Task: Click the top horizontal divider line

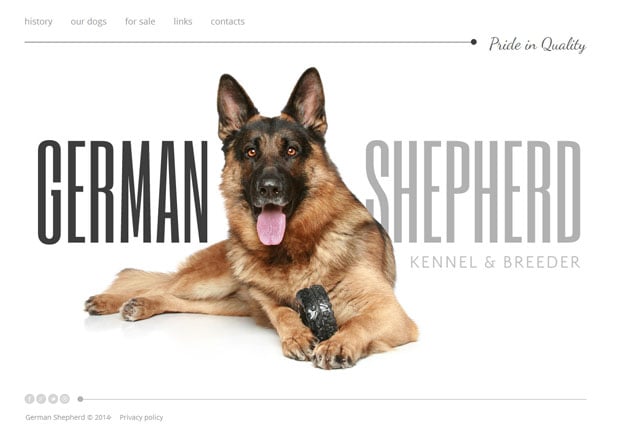Action: pos(248,42)
